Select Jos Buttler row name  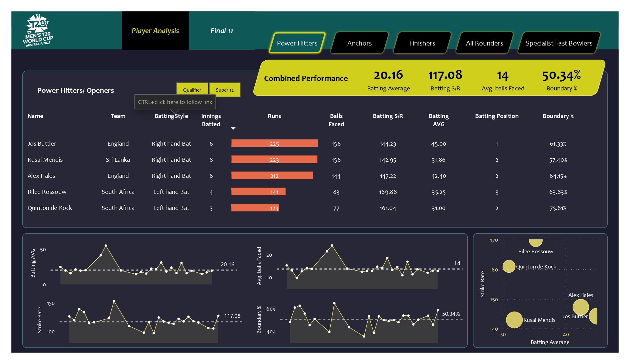coord(42,143)
